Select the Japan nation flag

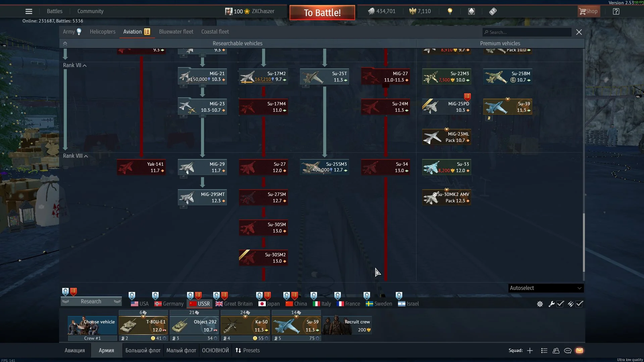pyautogui.click(x=269, y=304)
